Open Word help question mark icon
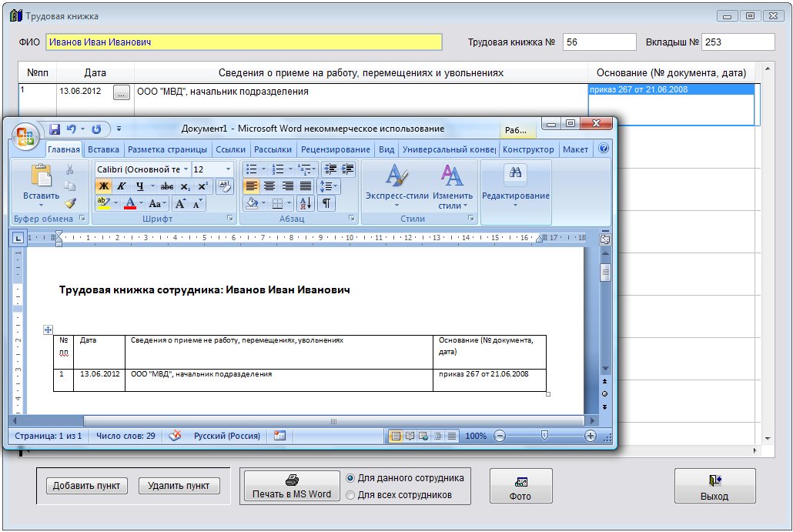The image size is (793, 532). pos(604,148)
